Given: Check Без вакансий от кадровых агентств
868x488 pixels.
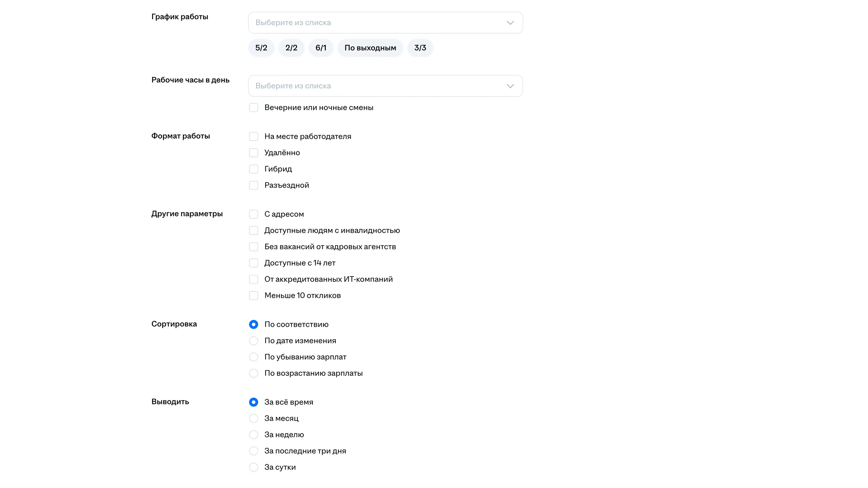Looking at the screenshot, I should click(254, 247).
